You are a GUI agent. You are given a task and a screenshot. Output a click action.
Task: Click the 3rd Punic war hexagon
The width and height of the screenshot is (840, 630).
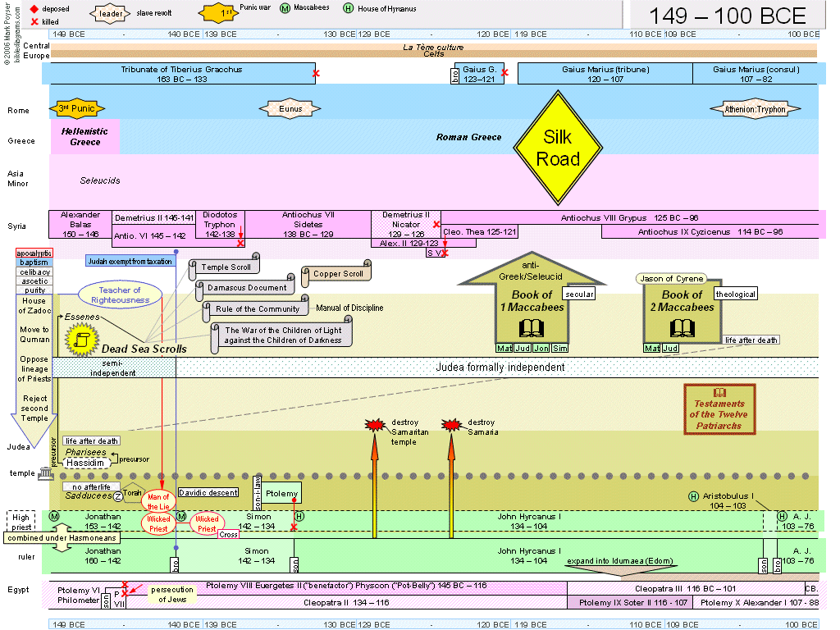75,108
